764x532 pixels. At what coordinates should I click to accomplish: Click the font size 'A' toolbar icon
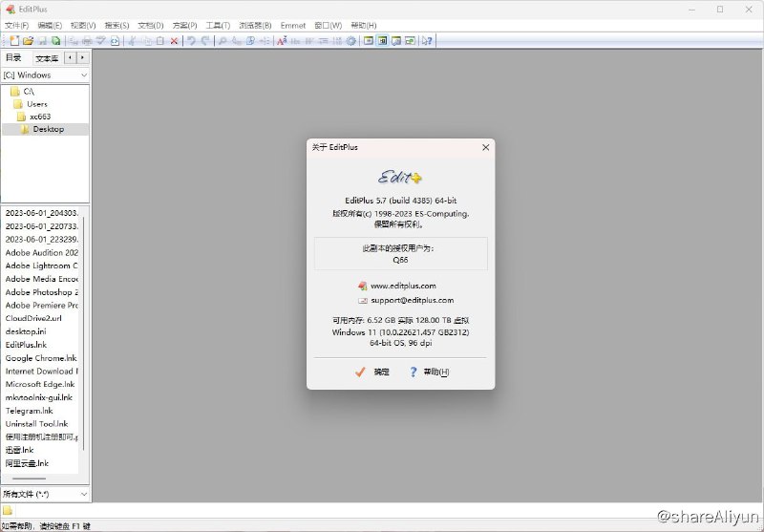282,41
